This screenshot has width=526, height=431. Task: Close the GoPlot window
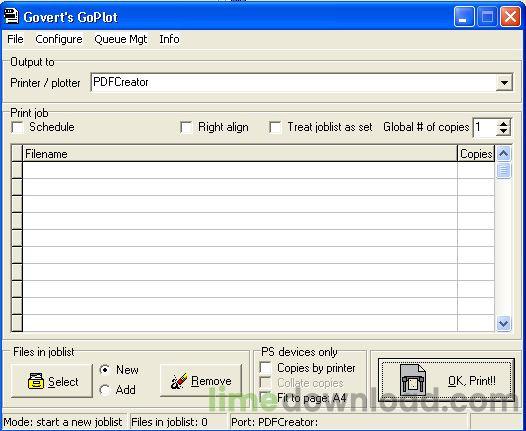(x=510, y=16)
